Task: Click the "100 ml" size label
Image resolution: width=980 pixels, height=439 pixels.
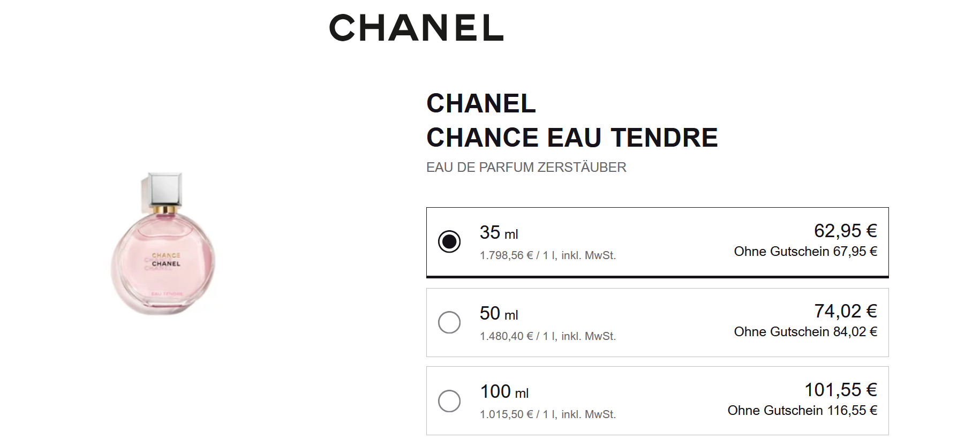Action: 504,392
